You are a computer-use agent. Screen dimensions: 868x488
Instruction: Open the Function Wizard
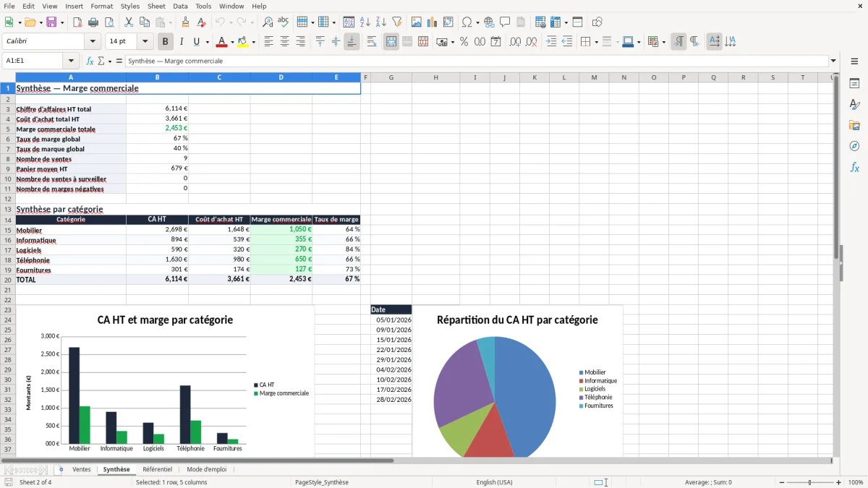click(x=90, y=61)
